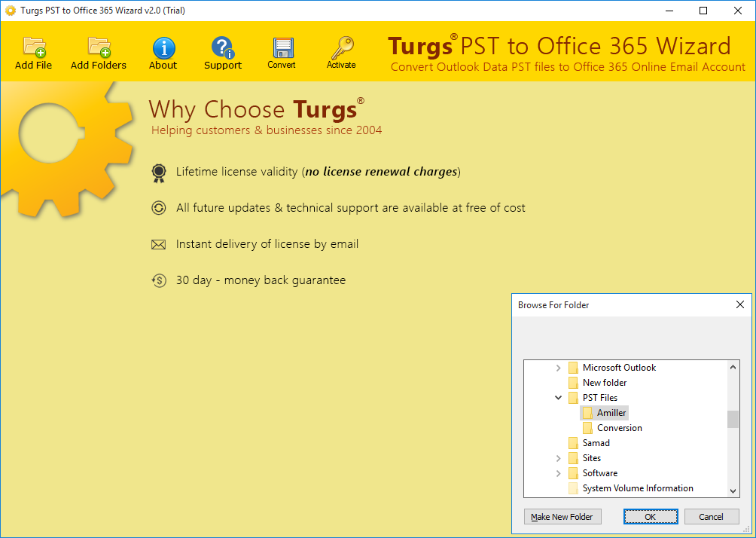Click the Turgs app icon in title bar
Screen dimensions: 756x538
click(x=10, y=10)
